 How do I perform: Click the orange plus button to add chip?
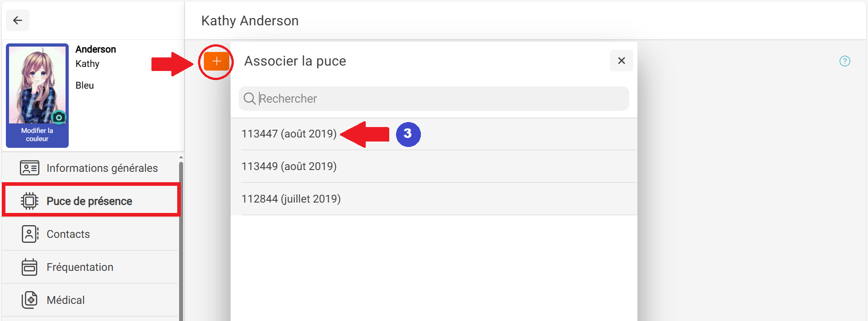click(217, 61)
